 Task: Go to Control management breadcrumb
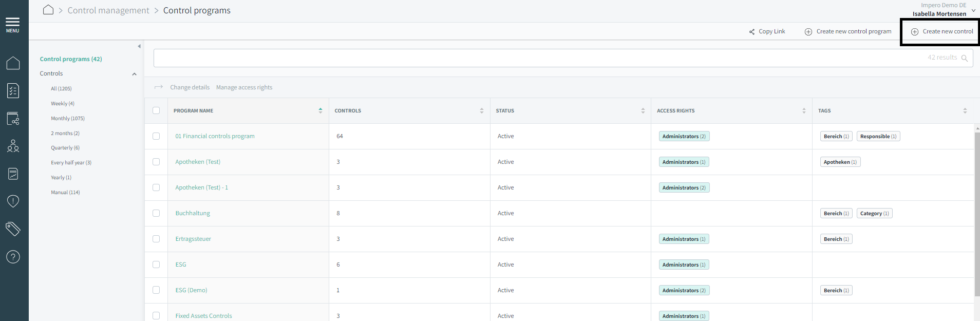[108, 10]
